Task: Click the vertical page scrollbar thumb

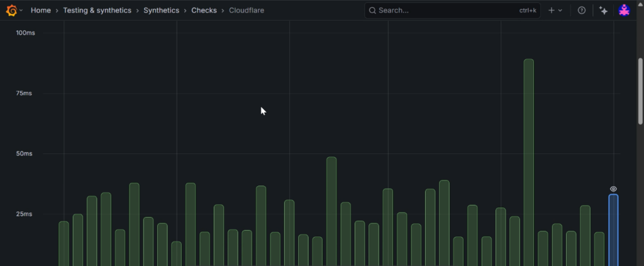Action: (640, 92)
